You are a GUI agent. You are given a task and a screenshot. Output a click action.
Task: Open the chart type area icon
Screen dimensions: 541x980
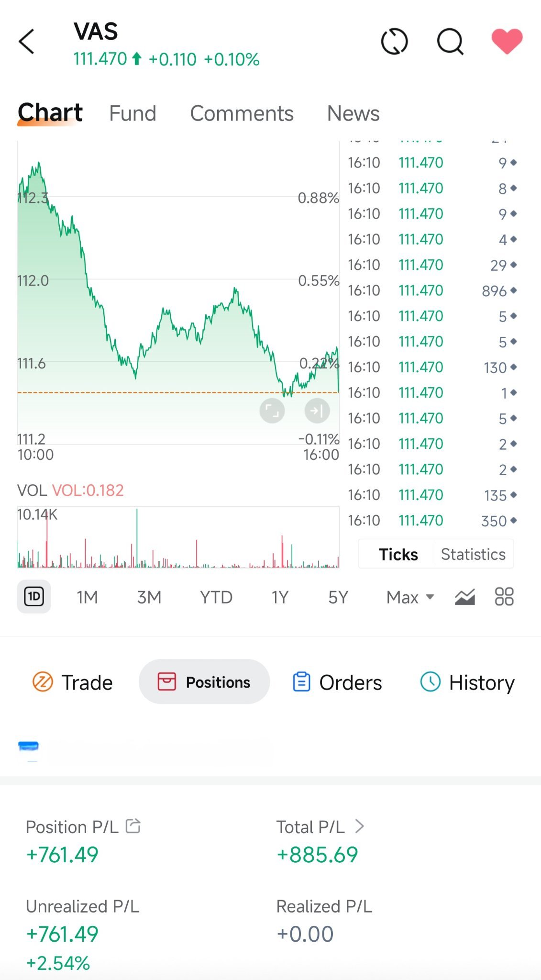[464, 597]
